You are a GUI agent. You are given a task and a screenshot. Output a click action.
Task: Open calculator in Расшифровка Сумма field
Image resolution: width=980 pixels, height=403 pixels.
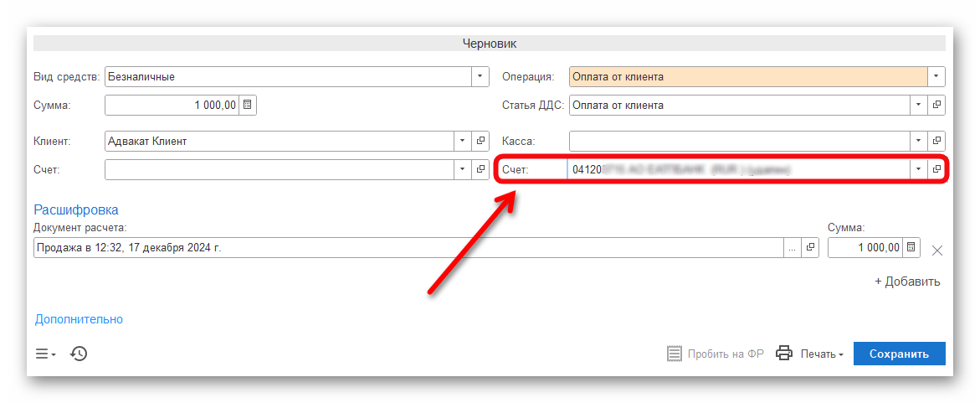coord(911,248)
